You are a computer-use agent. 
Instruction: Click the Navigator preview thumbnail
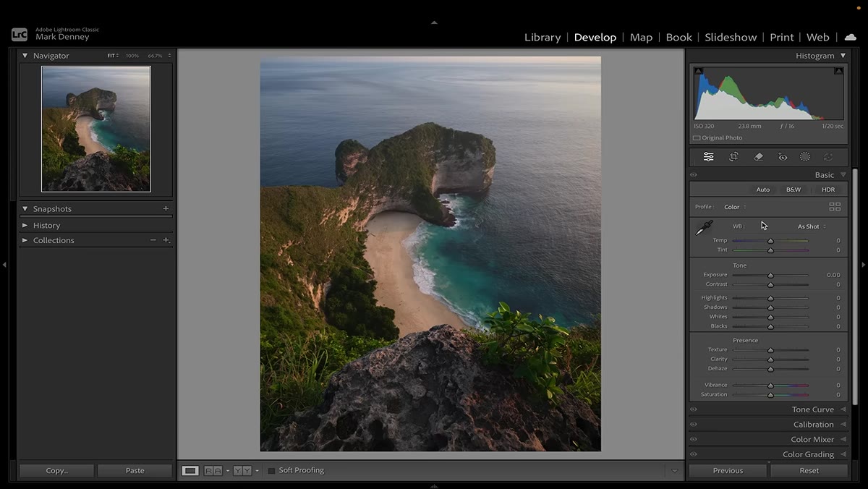pyautogui.click(x=96, y=129)
